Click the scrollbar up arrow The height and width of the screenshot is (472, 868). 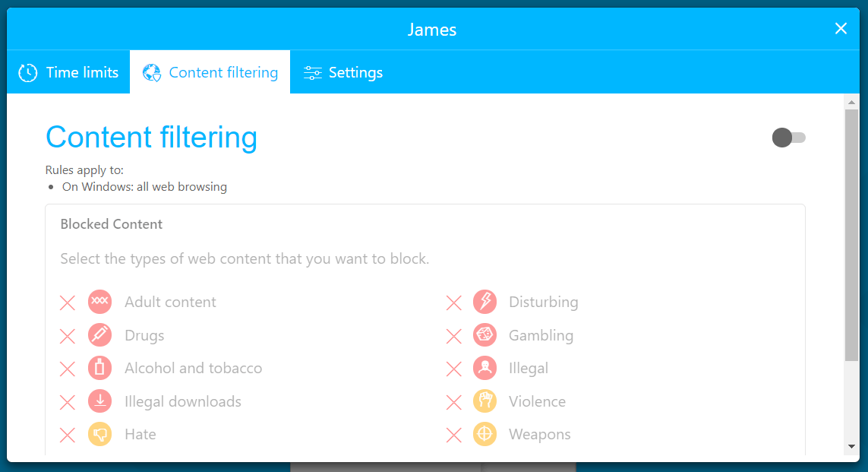(x=852, y=103)
